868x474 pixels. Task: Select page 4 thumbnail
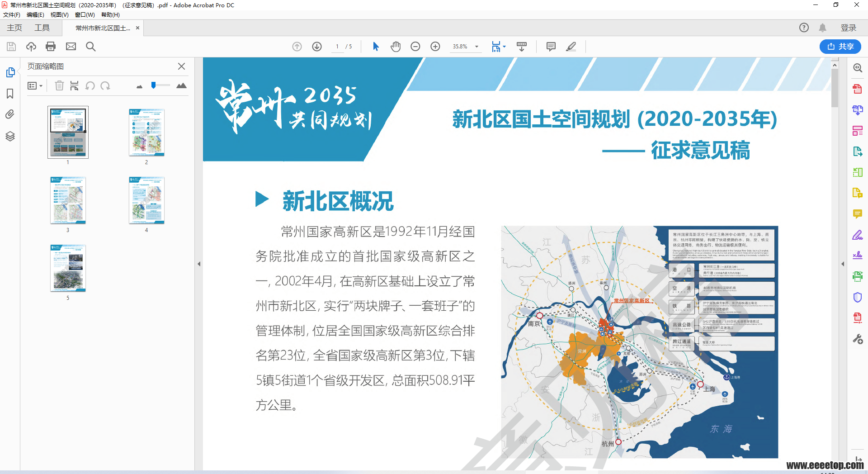point(146,200)
